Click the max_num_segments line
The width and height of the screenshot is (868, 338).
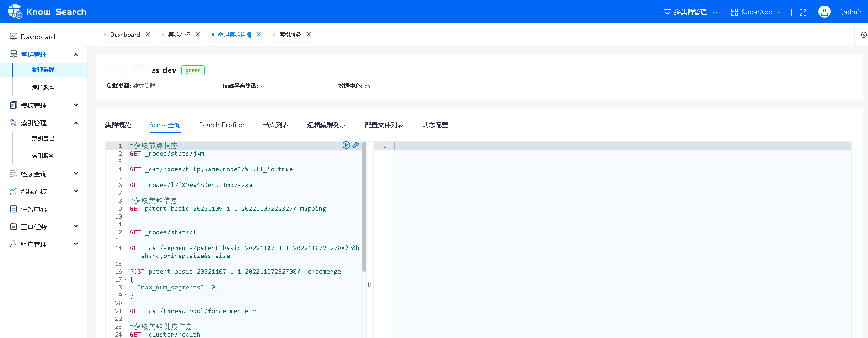click(x=176, y=288)
